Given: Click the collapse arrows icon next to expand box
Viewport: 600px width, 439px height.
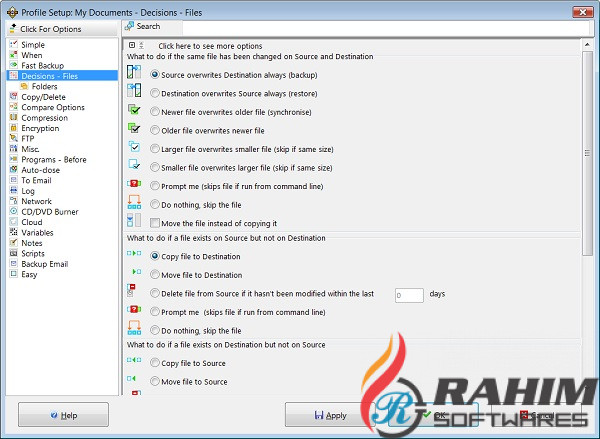Looking at the screenshot, I should click(141, 45).
